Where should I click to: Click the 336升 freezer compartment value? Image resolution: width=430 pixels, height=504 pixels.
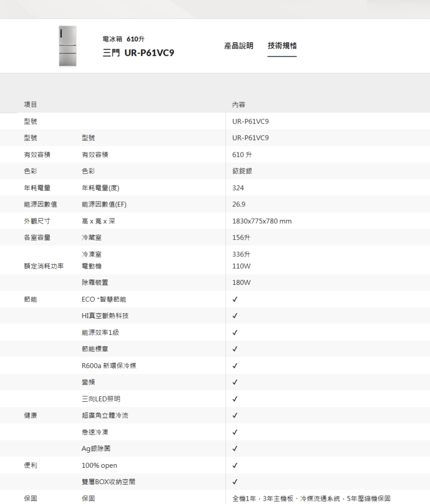(x=241, y=254)
